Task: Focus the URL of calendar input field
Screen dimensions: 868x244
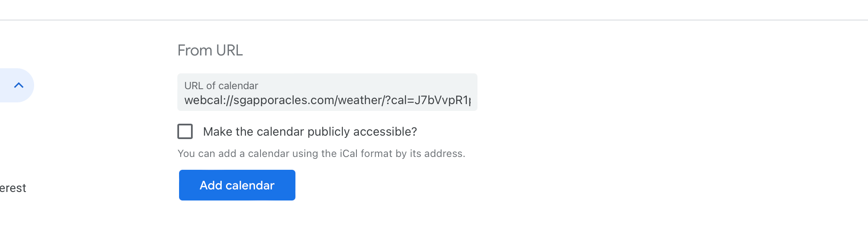Action: (x=327, y=92)
